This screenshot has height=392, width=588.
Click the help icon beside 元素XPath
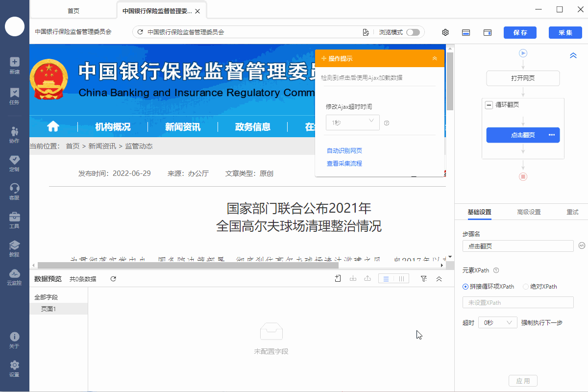tap(496, 270)
